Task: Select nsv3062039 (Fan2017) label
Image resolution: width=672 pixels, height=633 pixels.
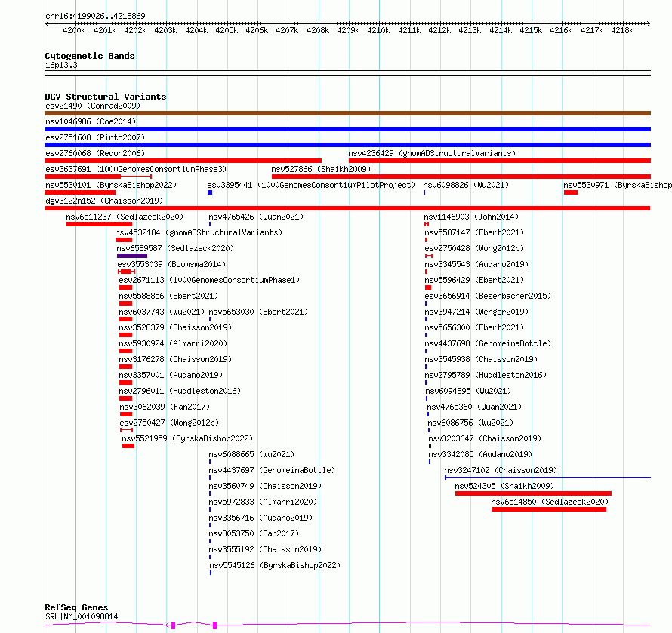Action: point(165,407)
